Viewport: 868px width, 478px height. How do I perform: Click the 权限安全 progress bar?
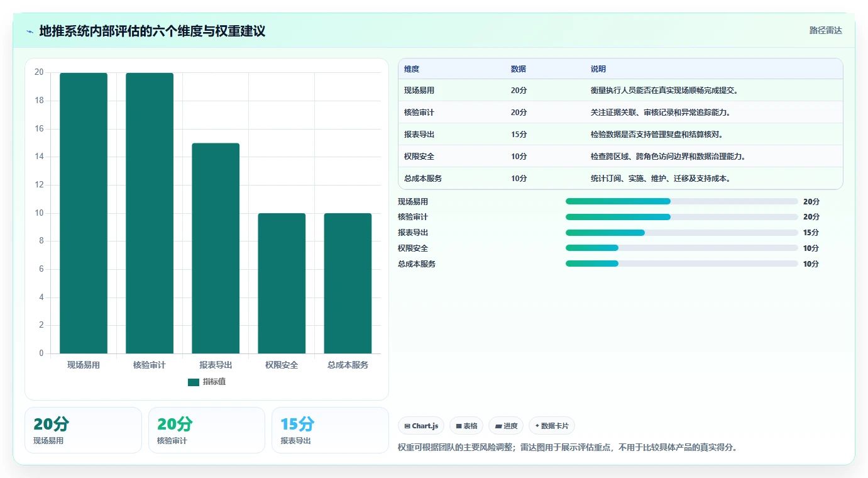coord(682,248)
